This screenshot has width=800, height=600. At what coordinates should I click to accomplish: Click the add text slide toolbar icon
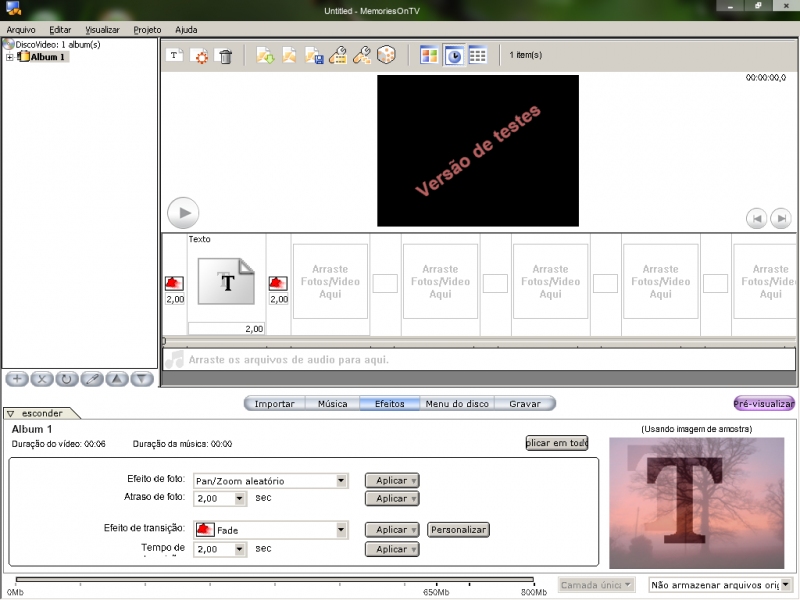tap(174, 56)
